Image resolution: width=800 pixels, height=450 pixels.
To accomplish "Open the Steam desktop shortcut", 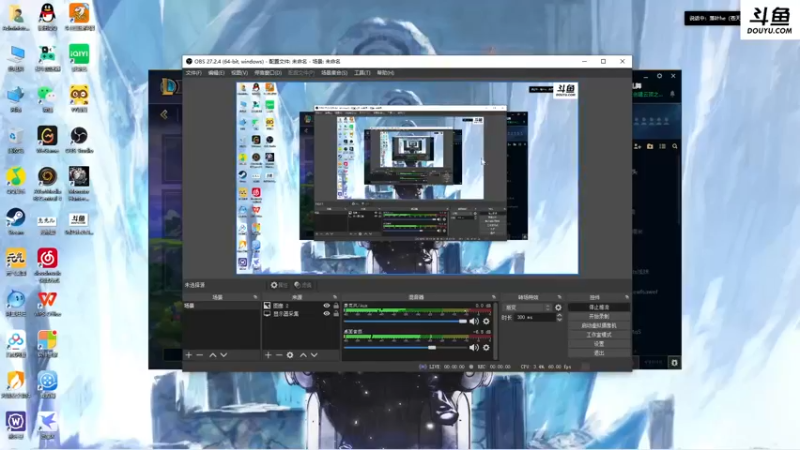I will coord(16,221).
